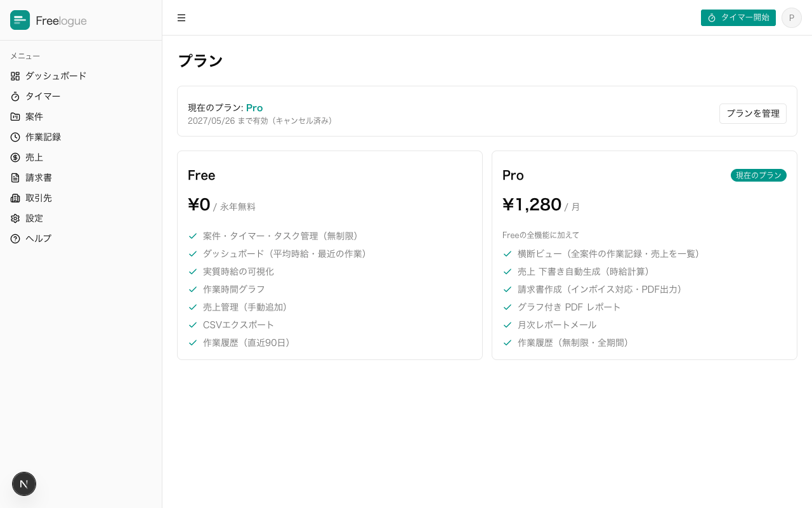This screenshot has height=508, width=812.
Task: Open the Next.js dev tools badge
Action: click(24, 484)
